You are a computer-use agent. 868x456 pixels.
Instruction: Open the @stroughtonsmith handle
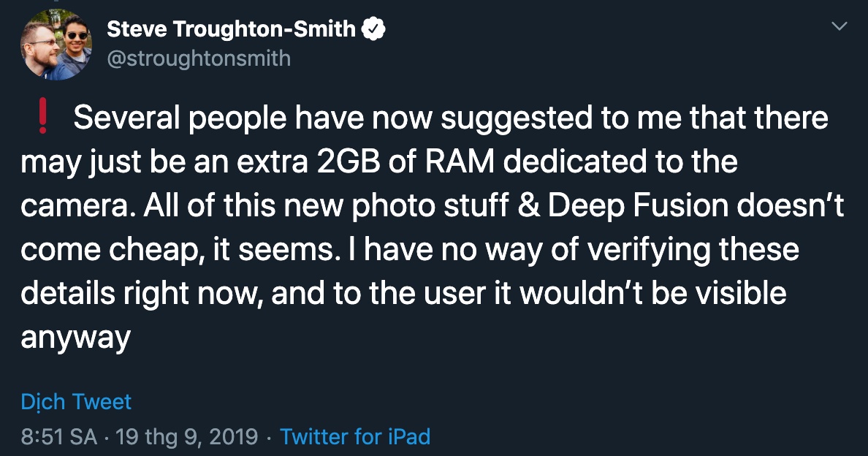198,58
